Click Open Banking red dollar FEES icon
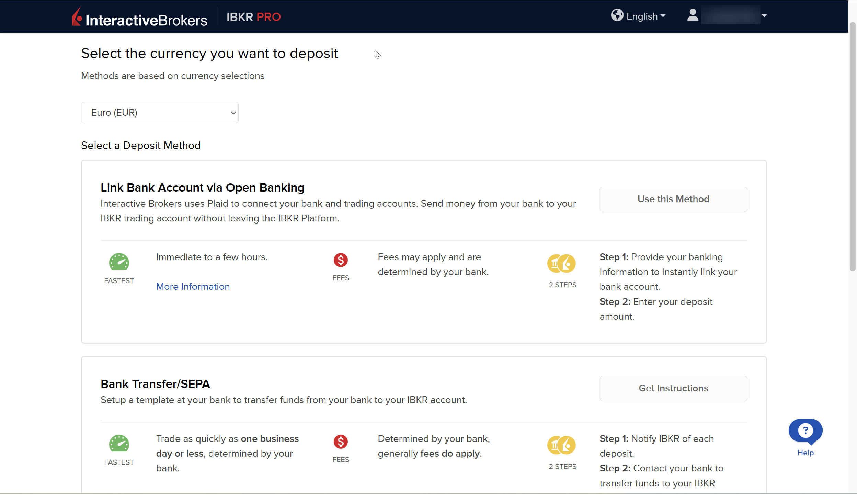The height and width of the screenshot is (504, 857). coord(341,260)
